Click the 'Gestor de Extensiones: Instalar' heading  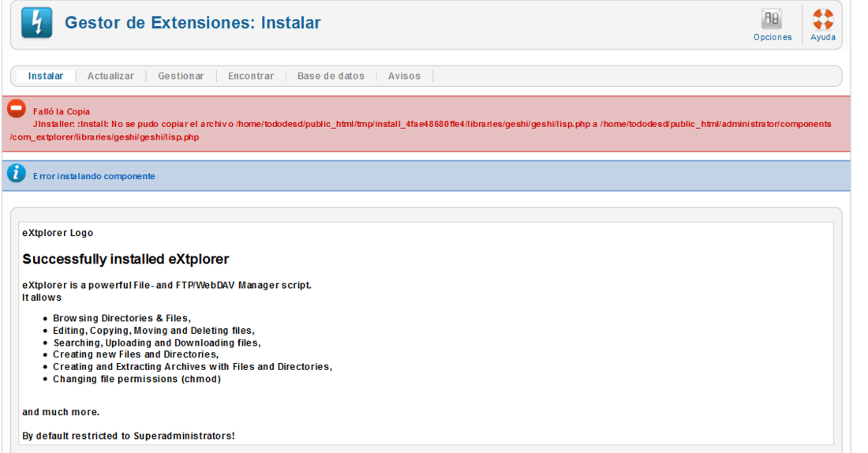pos(193,23)
